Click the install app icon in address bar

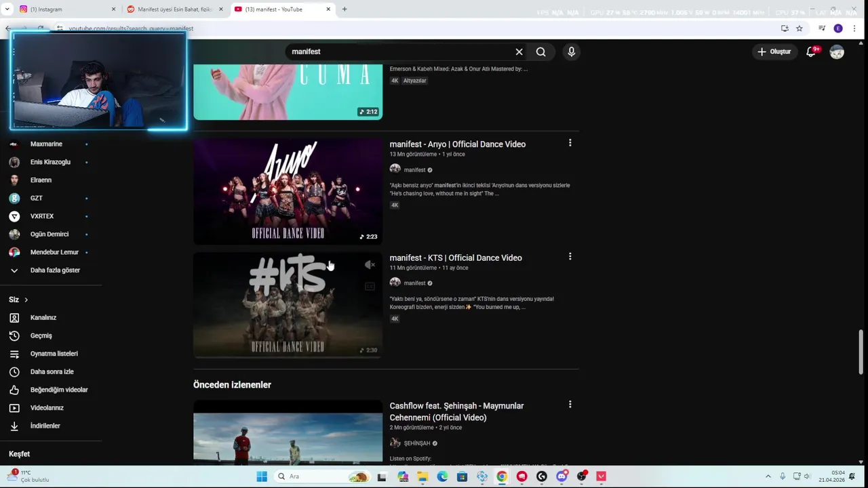coord(785,28)
